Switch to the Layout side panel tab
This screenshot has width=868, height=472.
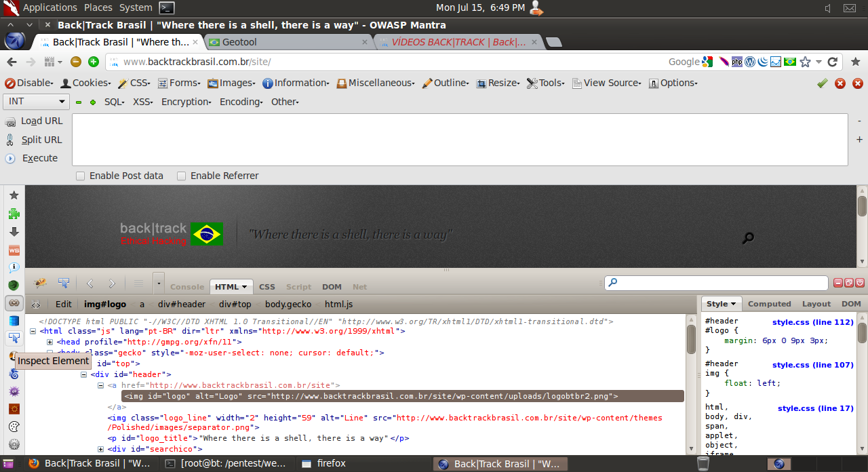click(816, 304)
